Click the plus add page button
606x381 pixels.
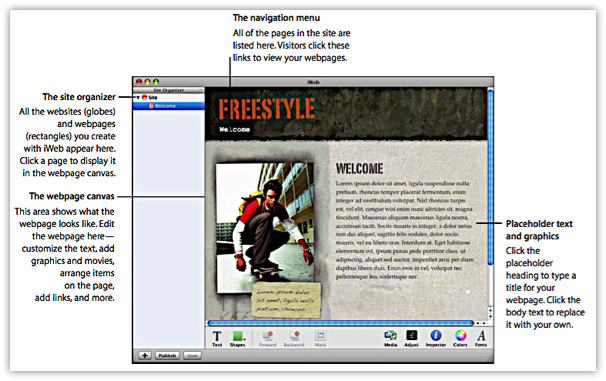pos(145,355)
